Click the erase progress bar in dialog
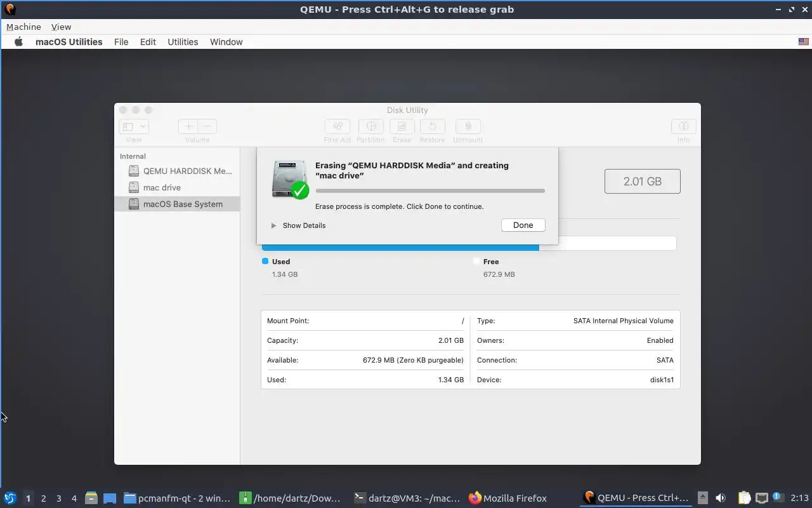The height and width of the screenshot is (508, 812). tap(430, 190)
